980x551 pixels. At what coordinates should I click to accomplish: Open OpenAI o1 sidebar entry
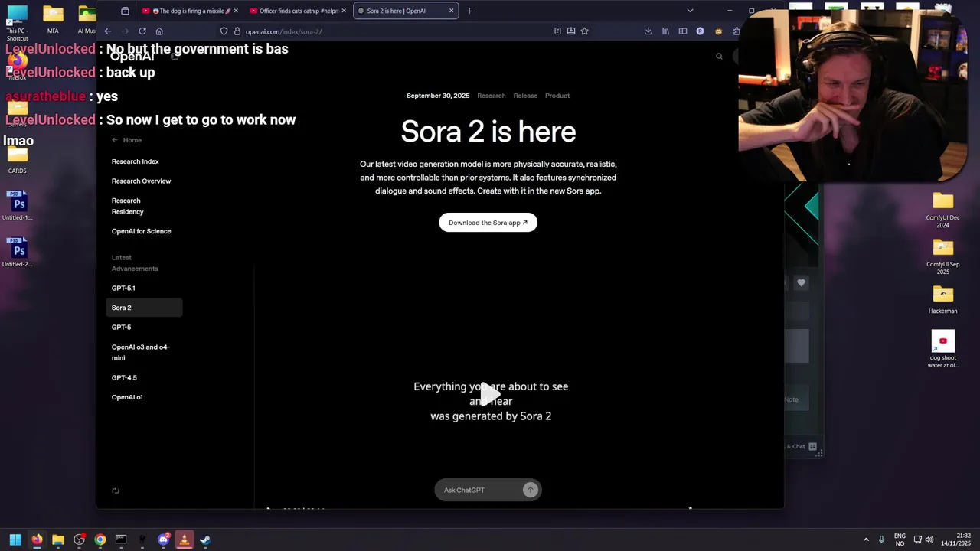click(127, 397)
